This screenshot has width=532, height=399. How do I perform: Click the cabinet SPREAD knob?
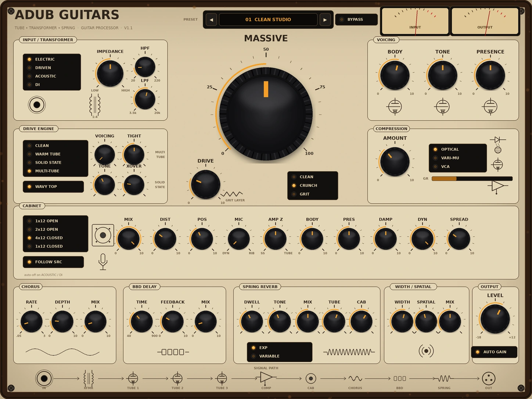(x=459, y=239)
